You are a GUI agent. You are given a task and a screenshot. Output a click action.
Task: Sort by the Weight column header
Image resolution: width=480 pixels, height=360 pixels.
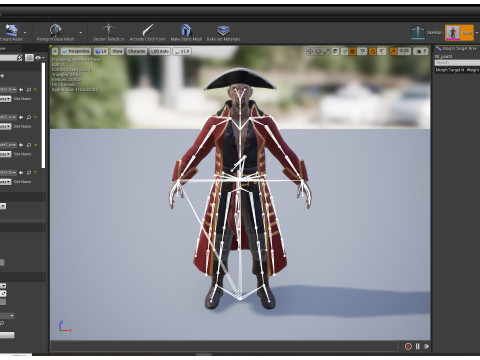point(473,70)
